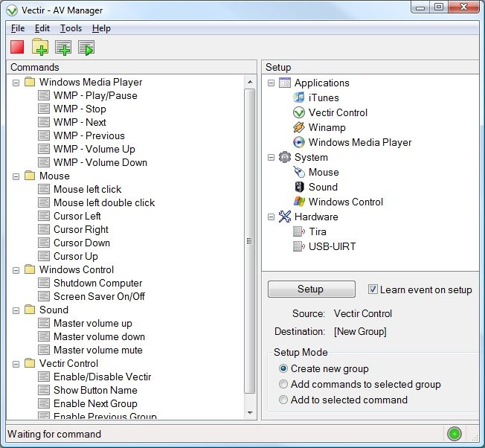Screen dimensions: 485x448
Task: Select Cursor Left command
Action: click(x=77, y=216)
